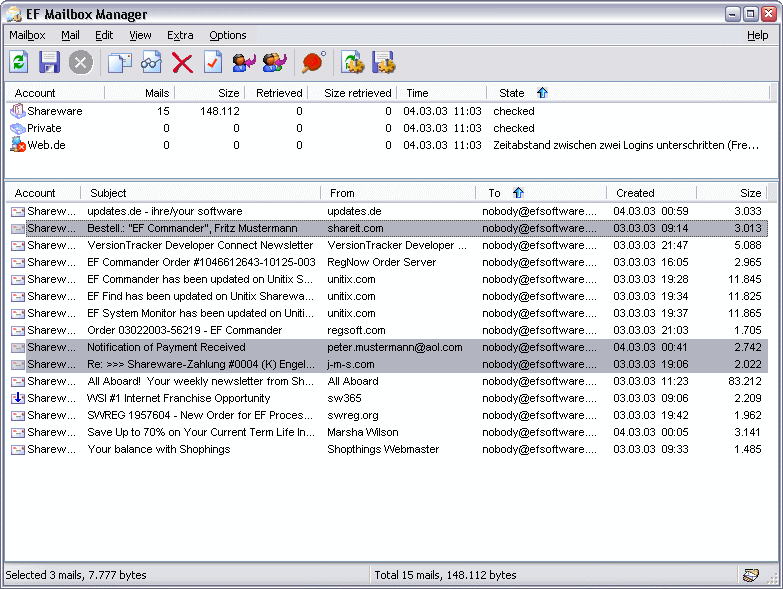This screenshot has height=589, width=783.
Task: Click the Shareware account icon
Action: tap(17, 111)
